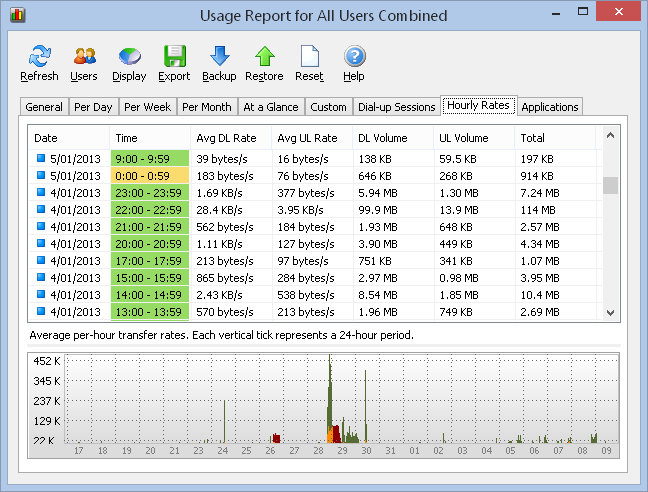Select yellow time cell 0:00 - 0:59

(x=150, y=176)
